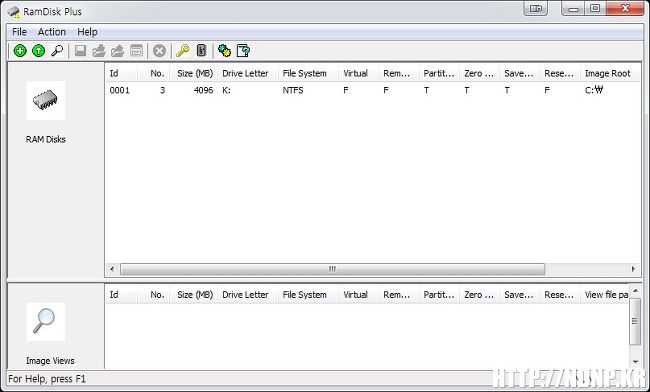
Task: Select the RAM Disks chip icon
Action: tap(46, 101)
